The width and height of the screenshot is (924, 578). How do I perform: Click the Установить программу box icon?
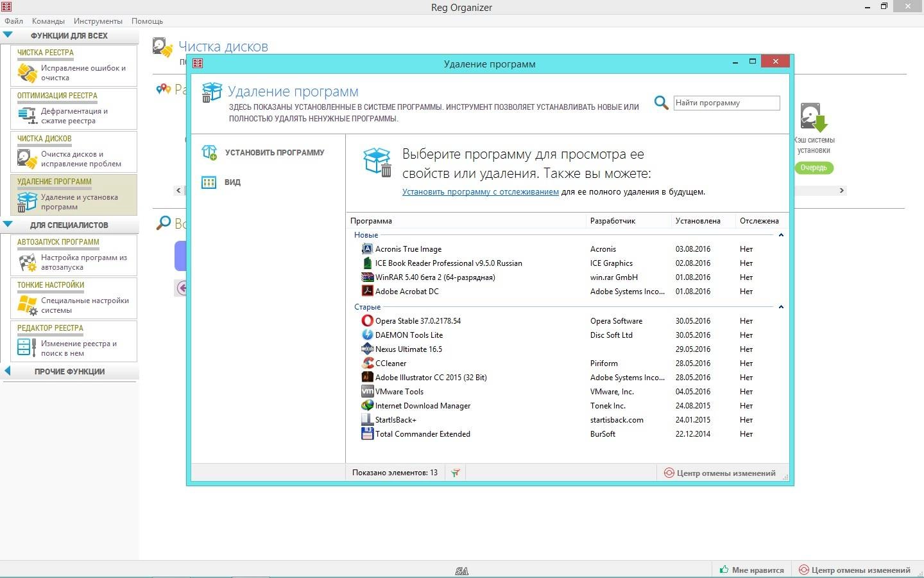click(209, 152)
